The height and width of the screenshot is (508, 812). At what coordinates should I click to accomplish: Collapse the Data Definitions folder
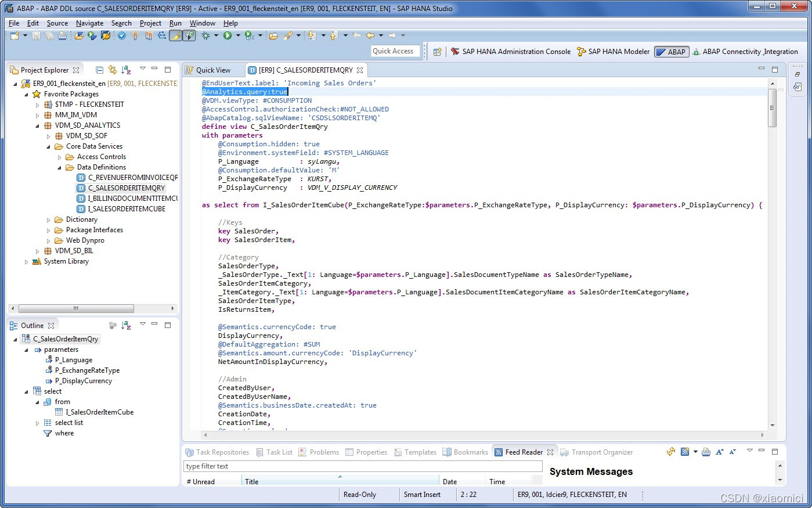[60, 167]
